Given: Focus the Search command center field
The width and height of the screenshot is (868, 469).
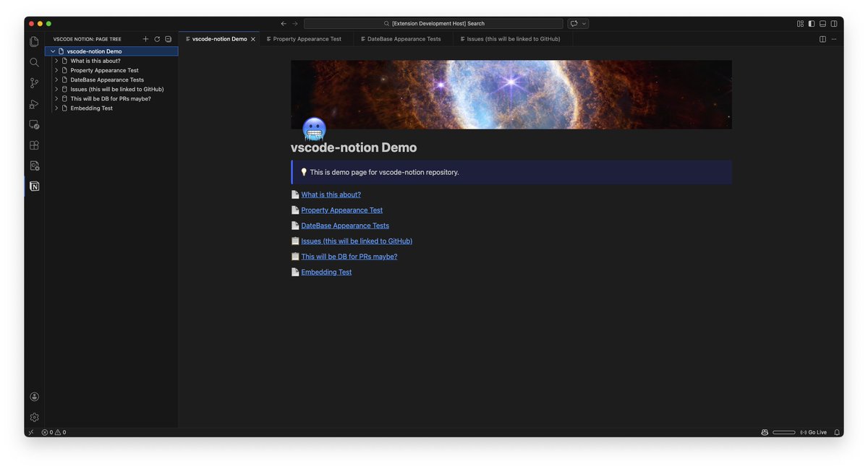Looking at the screenshot, I should coord(433,24).
